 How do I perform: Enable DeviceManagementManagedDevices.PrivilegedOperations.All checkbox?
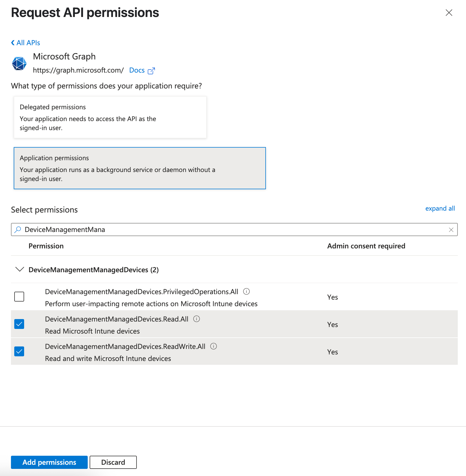(19, 297)
